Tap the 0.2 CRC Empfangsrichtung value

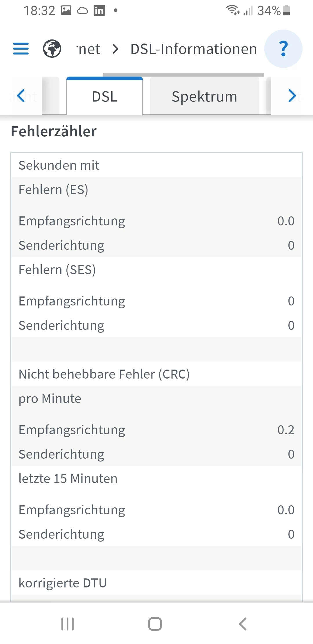point(286,430)
